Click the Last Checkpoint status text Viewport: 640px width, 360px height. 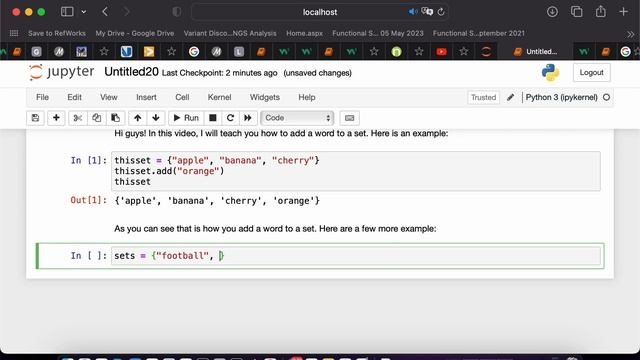coord(220,73)
